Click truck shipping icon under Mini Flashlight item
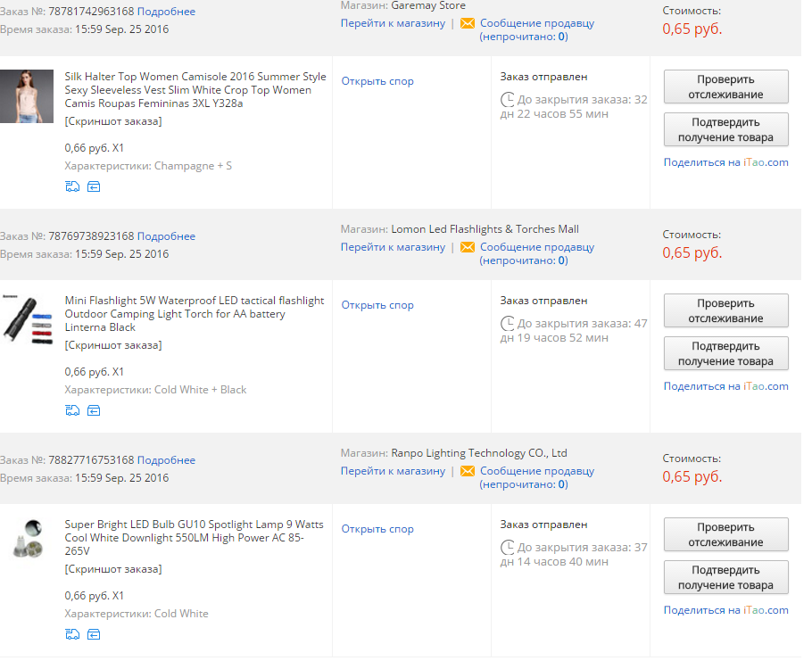Screen dimensions: 812x661 tap(72, 410)
